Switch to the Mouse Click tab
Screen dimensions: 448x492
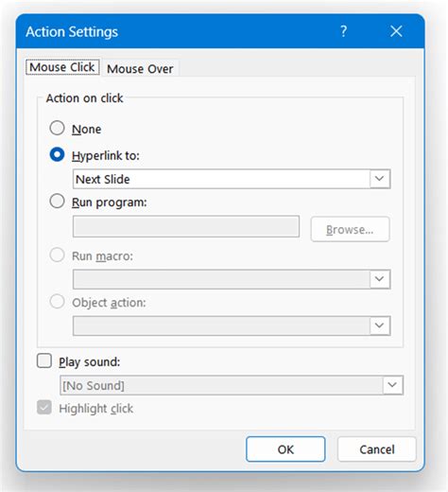[62, 67]
